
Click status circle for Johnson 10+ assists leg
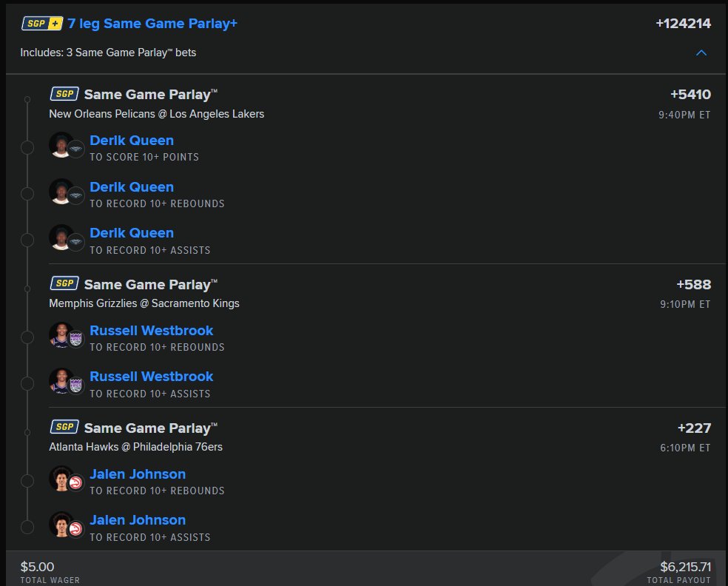[x=27, y=527]
